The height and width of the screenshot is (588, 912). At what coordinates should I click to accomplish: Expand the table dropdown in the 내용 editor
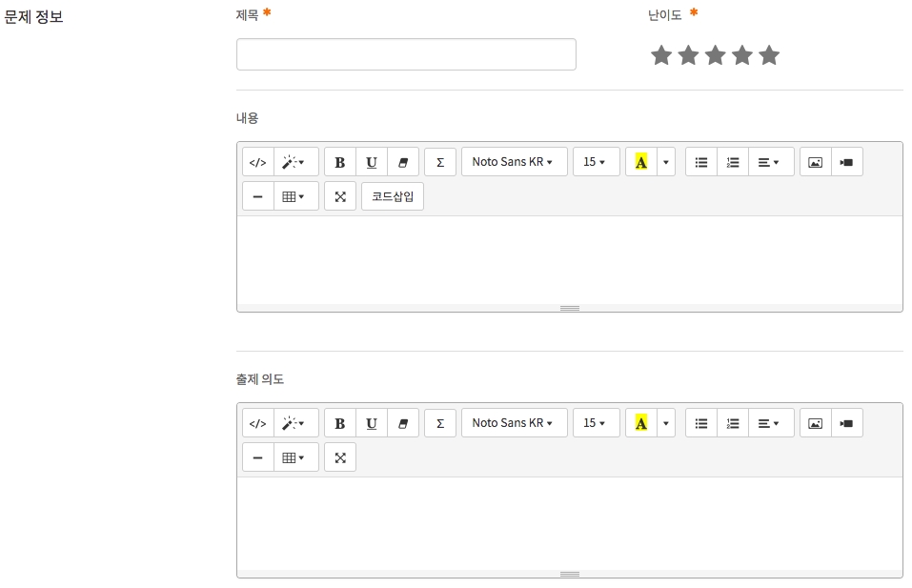point(295,197)
